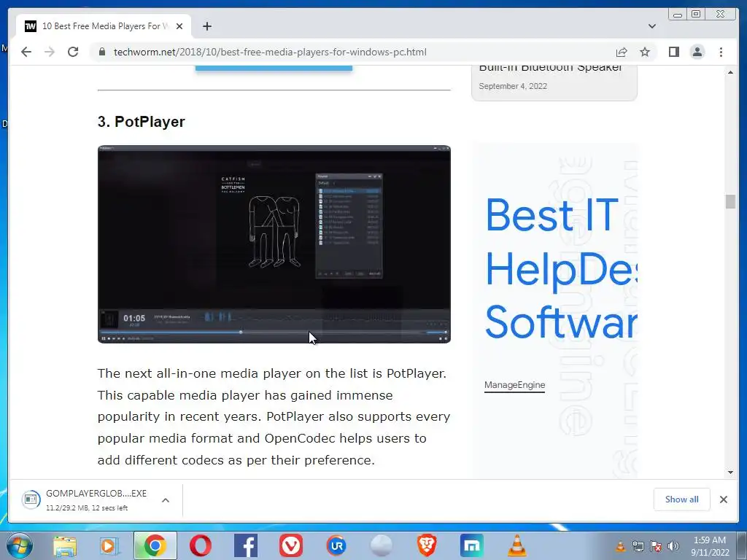Launch Opera from the taskbar
The height and width of the screenshot is (560, 747).
pos(200,545)
